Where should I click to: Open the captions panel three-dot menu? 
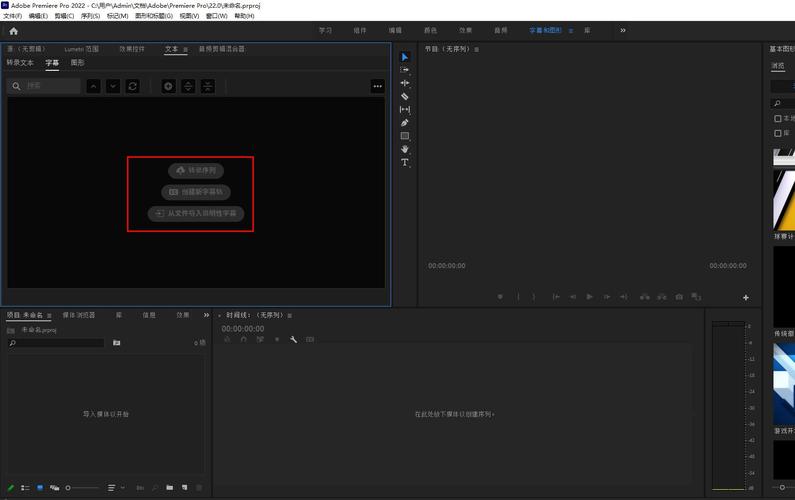[x=378, y=86]
